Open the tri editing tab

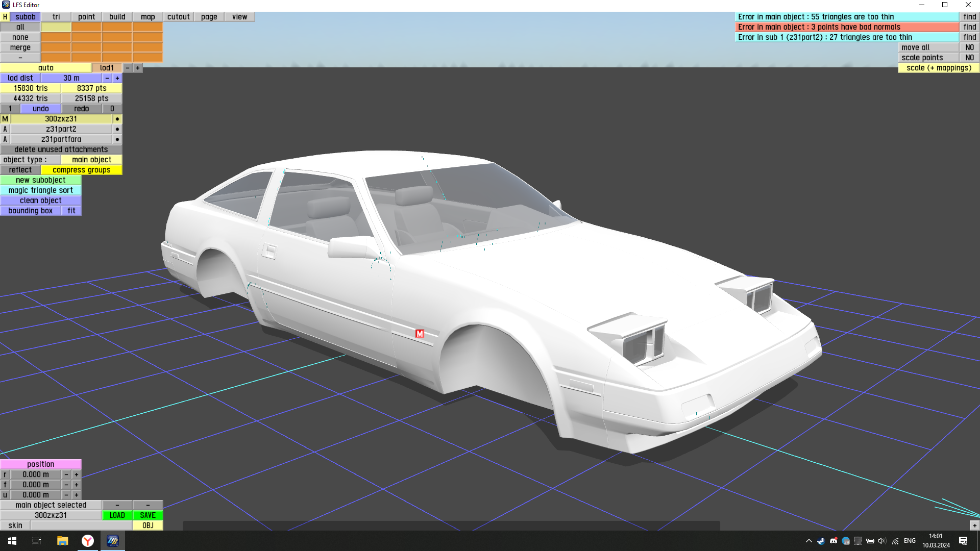pos(56,17)
